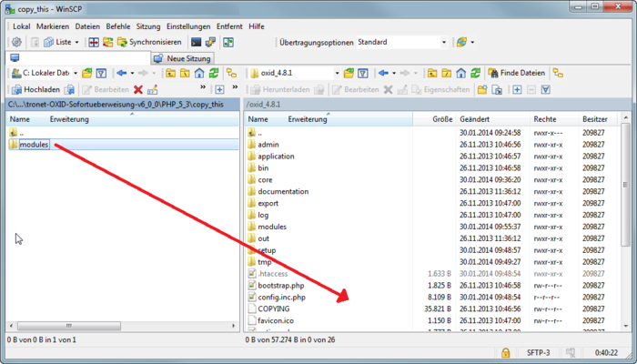Image resolution: width=637 pixels, height=364 pixels.
Task: Select the bootstrap.php file
Action: 280,286
